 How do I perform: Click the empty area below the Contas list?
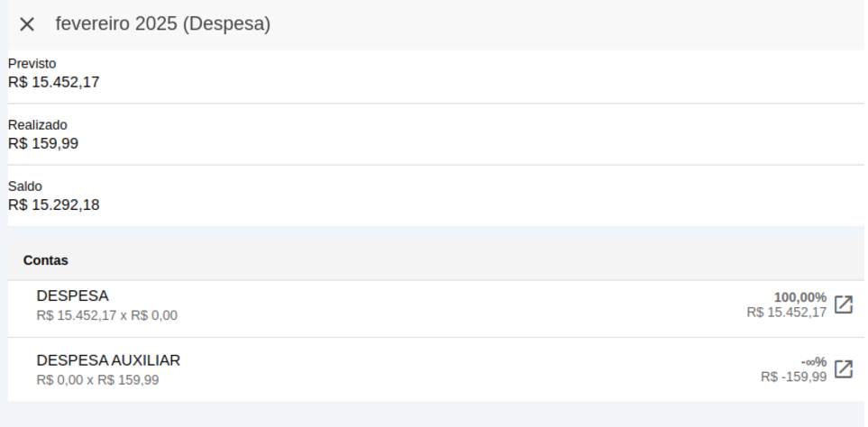[435, 414]
